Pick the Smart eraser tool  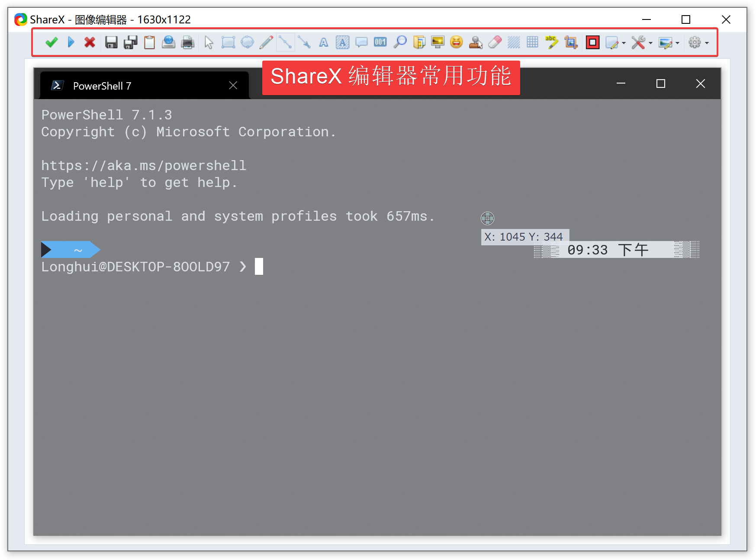[x=495, y=42]
